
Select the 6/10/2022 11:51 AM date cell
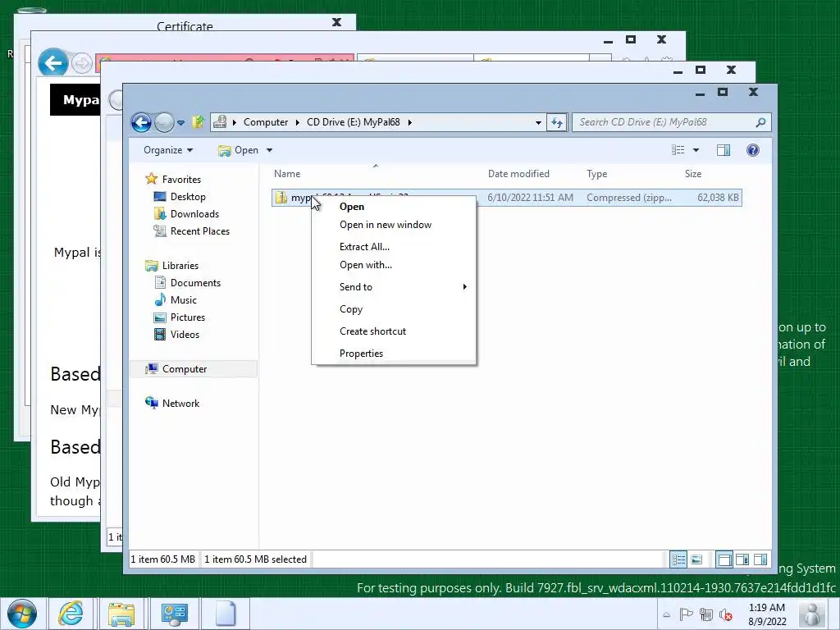530,198
